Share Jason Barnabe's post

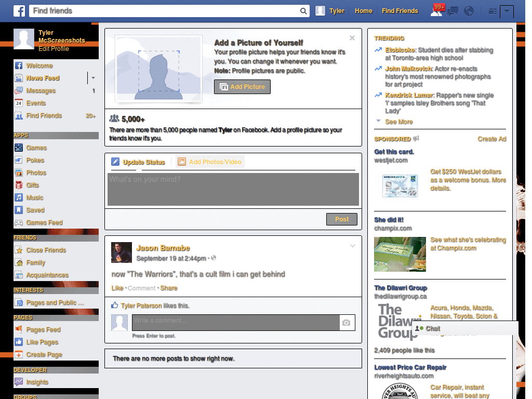click(x=169, y=288)
